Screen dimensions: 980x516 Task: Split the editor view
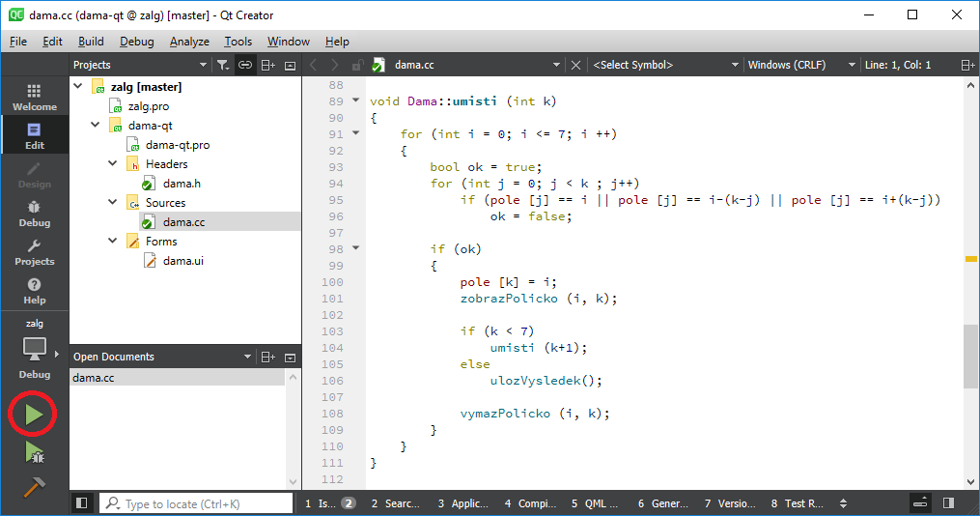click(966, 65)
